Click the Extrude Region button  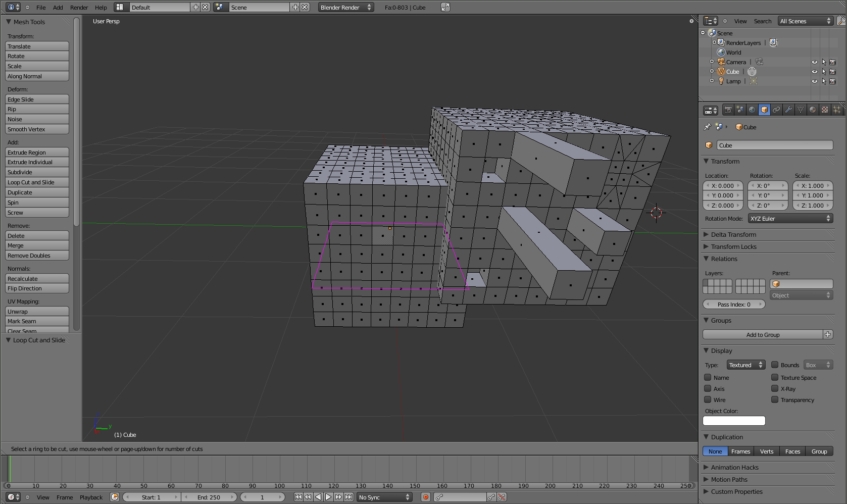pos(37,152)
